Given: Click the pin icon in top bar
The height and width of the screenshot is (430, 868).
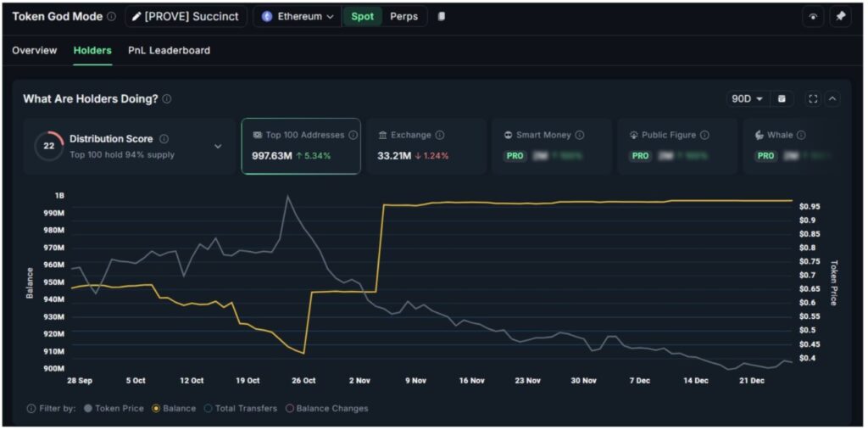Looking at the screenshot, I should (840, 17).
